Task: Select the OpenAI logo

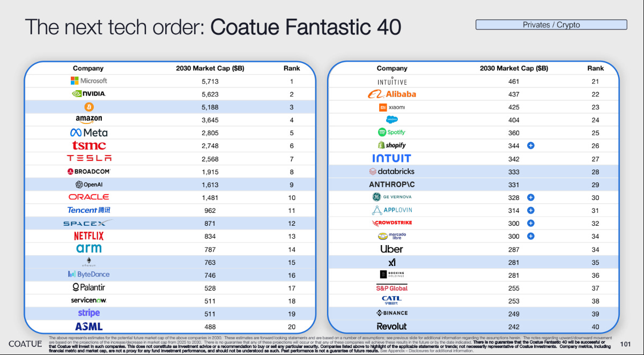Action: [x=88, y=184]
